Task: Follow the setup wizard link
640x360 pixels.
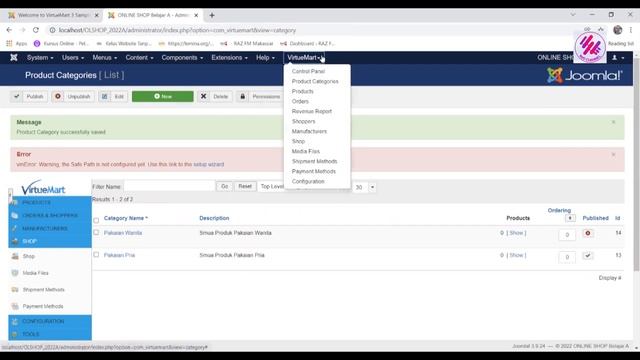Action: pyautogui.click(x=209, y=164)
